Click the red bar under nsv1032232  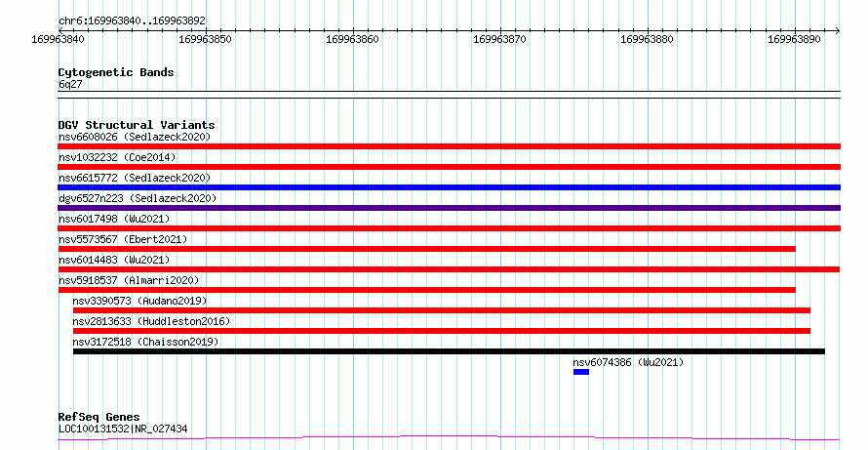point(449,167)
